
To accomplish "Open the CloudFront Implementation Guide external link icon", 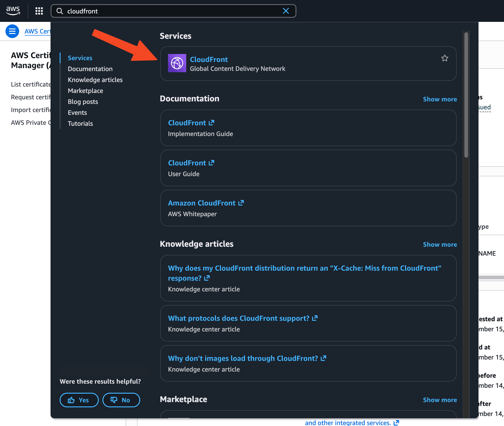I will (211, 123).
